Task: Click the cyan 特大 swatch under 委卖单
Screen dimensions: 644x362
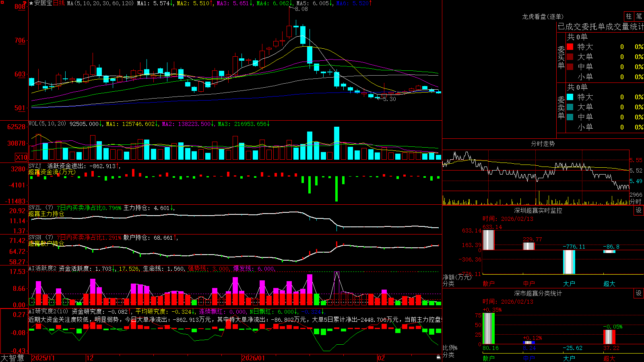Action: pos(570,97)
